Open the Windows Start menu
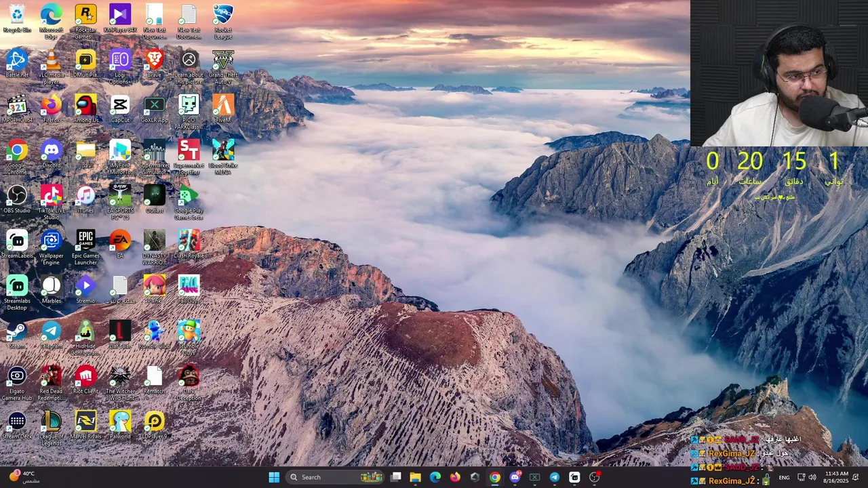Image resolution: width=868 pixels, height=488 pixels. point(274,477)
